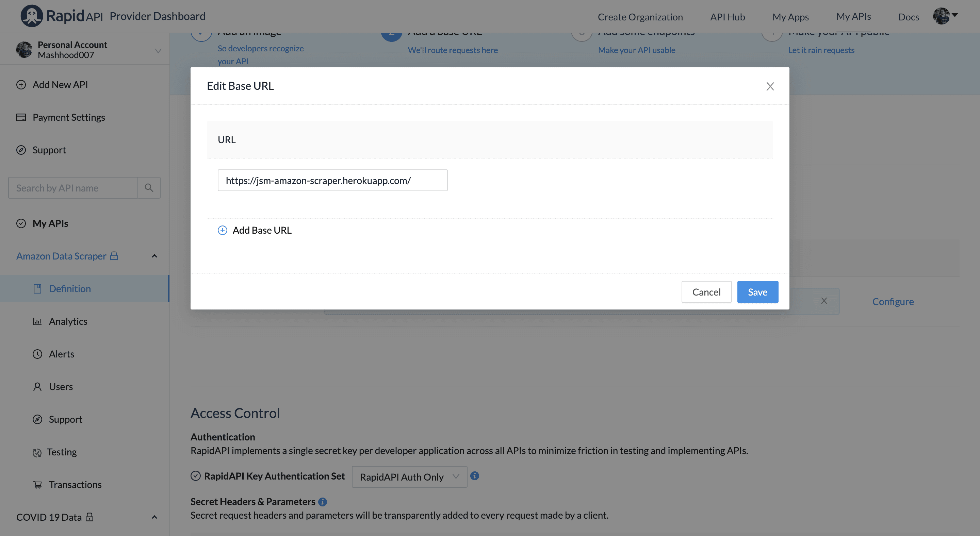Save the base URL changes
The width and height of the screenshot is (980, 536).
coord(757,291)
